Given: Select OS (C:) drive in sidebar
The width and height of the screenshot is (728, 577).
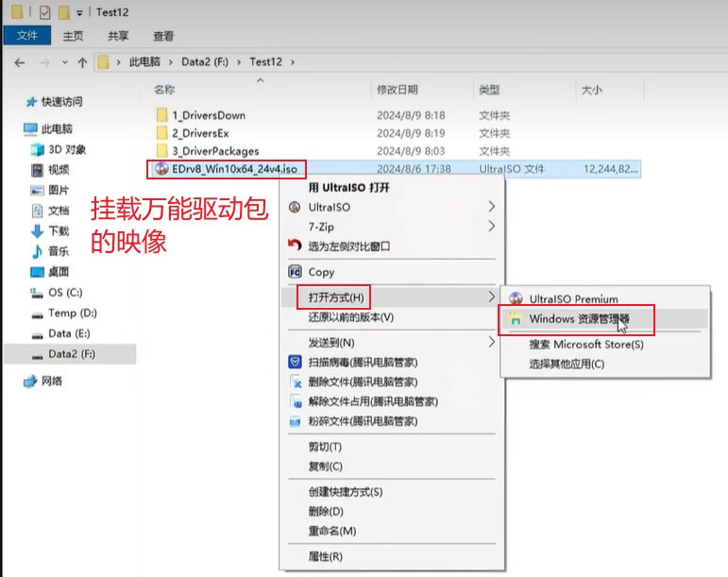Looking at the screenshot, I should (66, 293).
